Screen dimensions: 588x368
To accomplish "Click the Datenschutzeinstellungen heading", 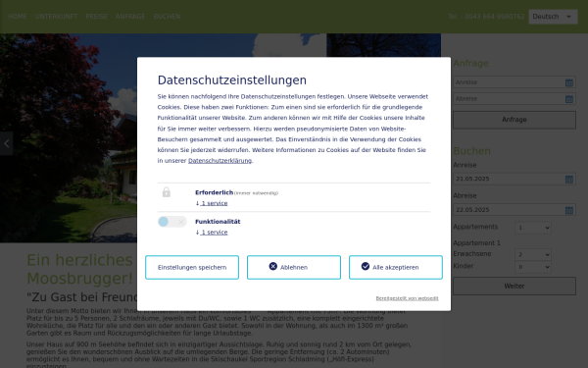I will pos(232,80).
